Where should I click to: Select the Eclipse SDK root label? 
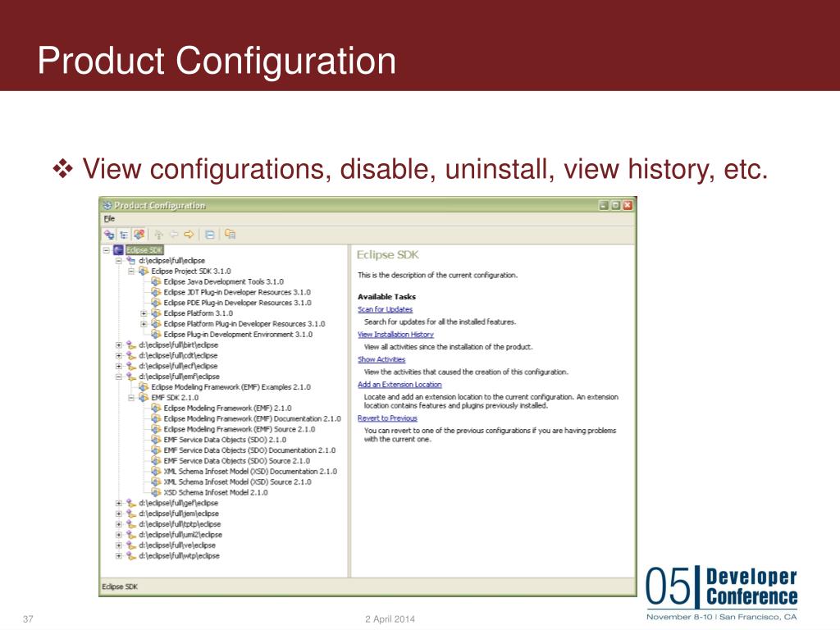[144, 250]
